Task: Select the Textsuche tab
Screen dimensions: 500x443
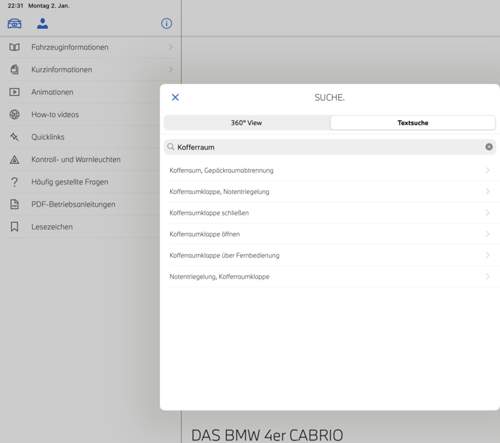Action: click(x=413, y=123)
